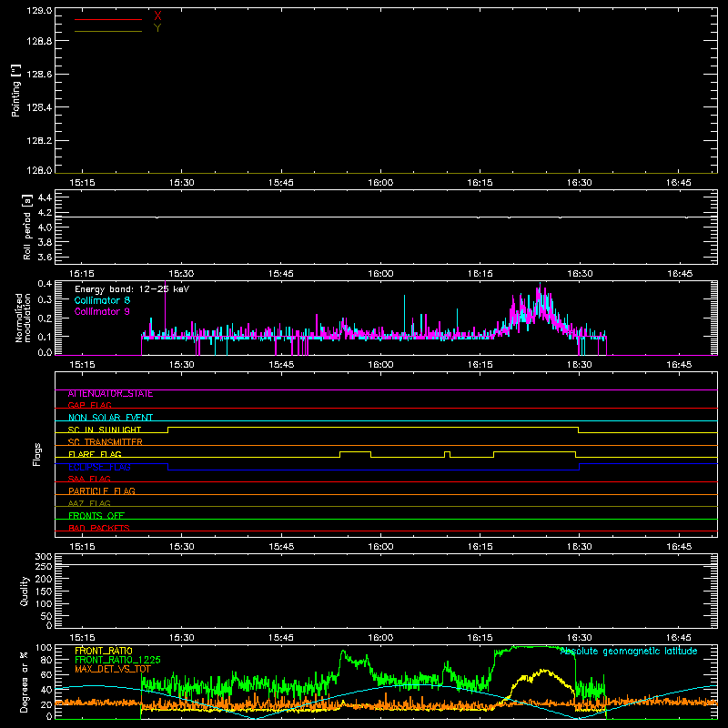
Task: Click the NON_SOLAR_EVENT flag label
Action: point(110,418)
